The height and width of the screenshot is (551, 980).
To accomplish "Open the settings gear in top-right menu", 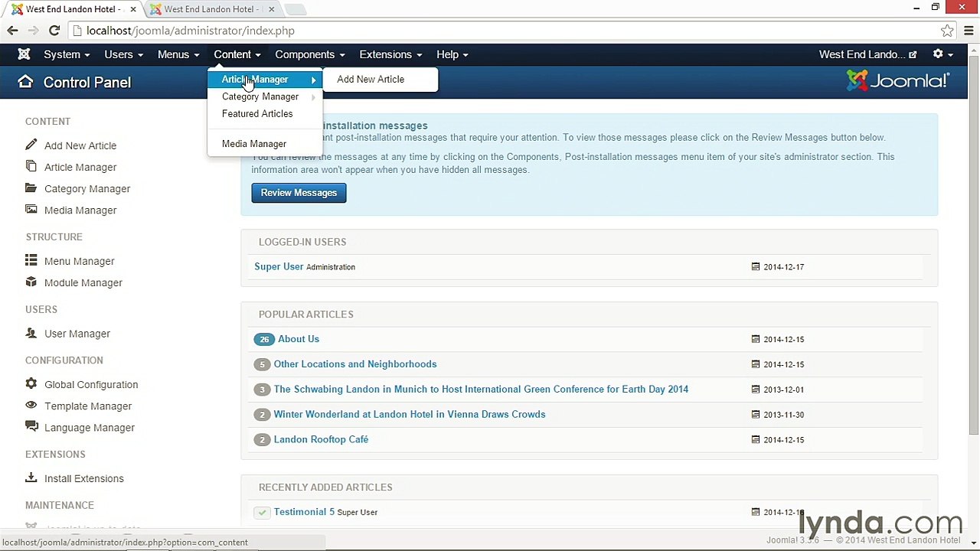I will pyautogui.click(x=942, y=54).
